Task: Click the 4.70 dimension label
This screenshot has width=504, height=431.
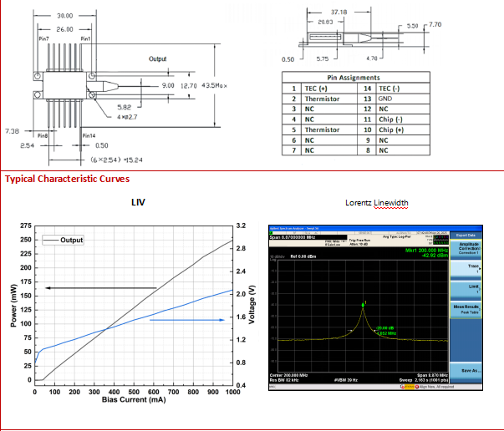Action: click(372, 58)
